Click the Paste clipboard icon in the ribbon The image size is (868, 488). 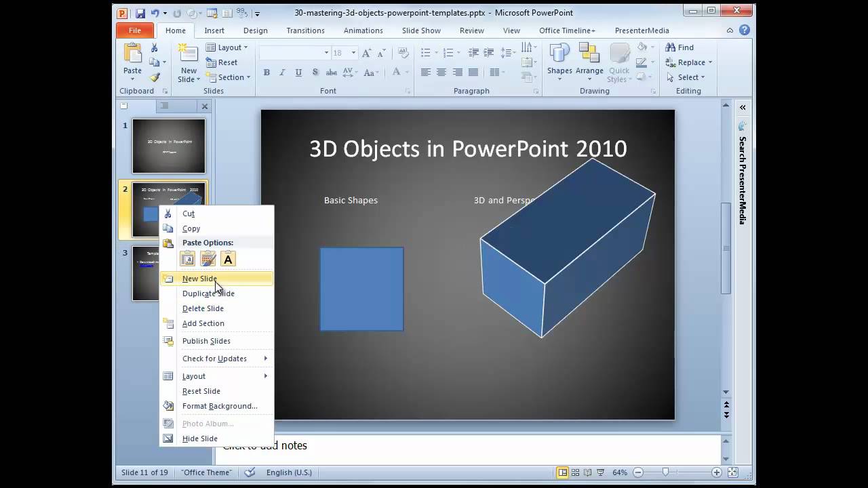132,54
